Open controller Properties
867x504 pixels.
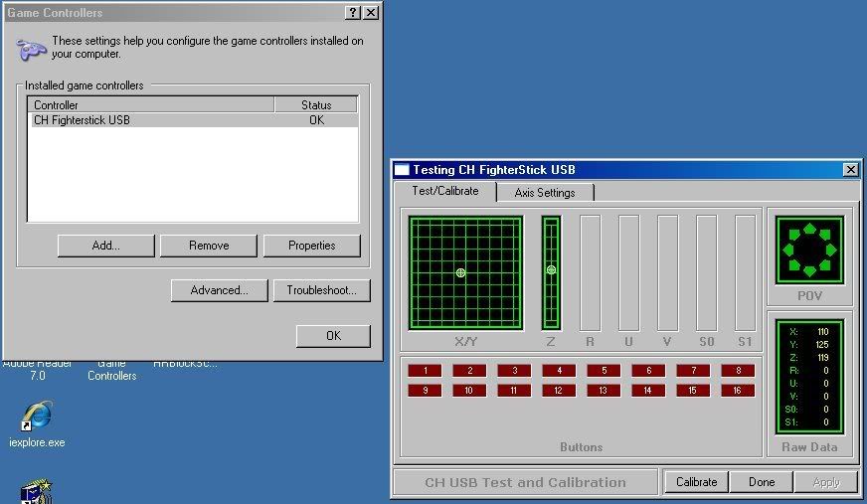311,246
